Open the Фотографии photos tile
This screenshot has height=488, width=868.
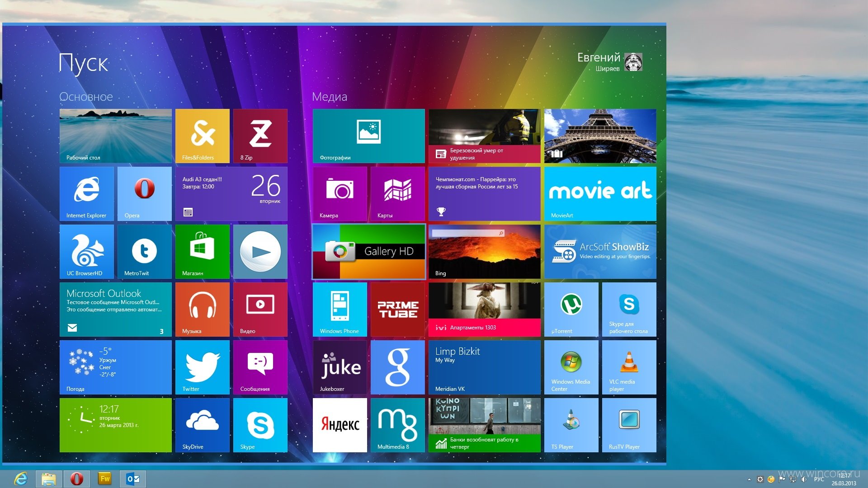tap(368, 136)
